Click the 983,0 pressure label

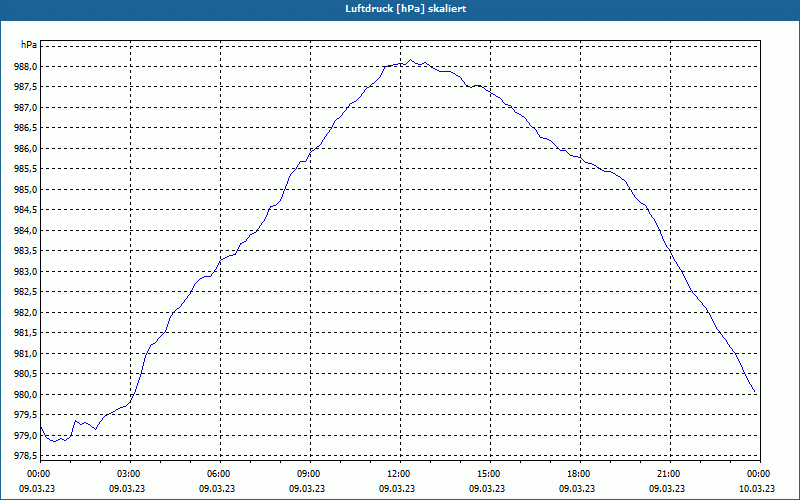pos(26,271)
